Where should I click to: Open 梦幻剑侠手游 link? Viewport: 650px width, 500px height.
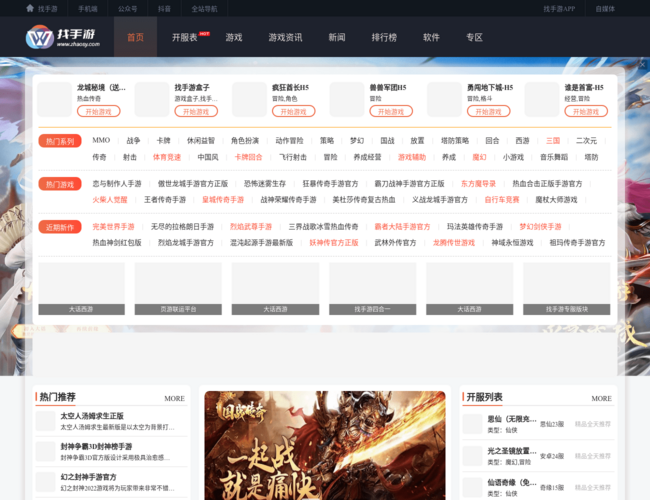click(541, 227)
